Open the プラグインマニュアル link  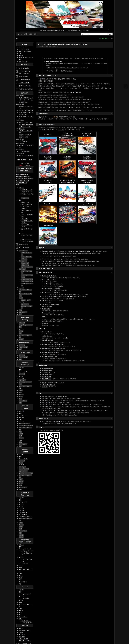48,372
